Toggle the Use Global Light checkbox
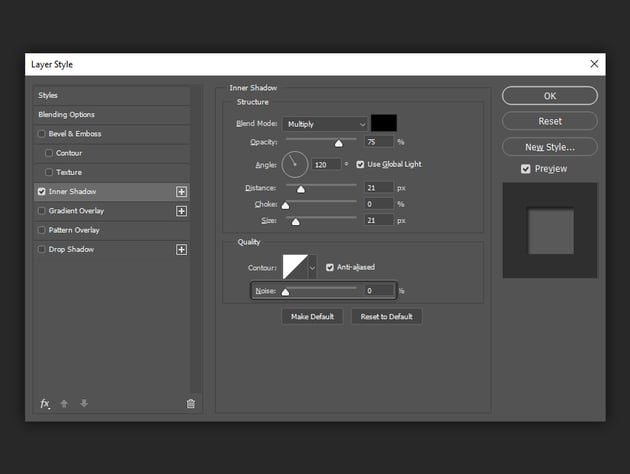Viewport: 630px width, 474px height. pyautogui.click(x=360, y=164)
